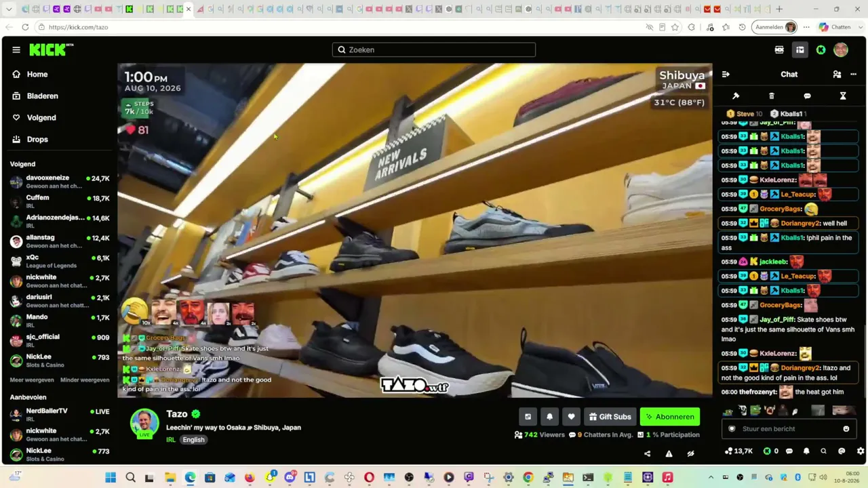Image resolution: width=868 pixels, height=488 pixels.
Task: Open allanstag channel in followed list
Action: point(60,241)
